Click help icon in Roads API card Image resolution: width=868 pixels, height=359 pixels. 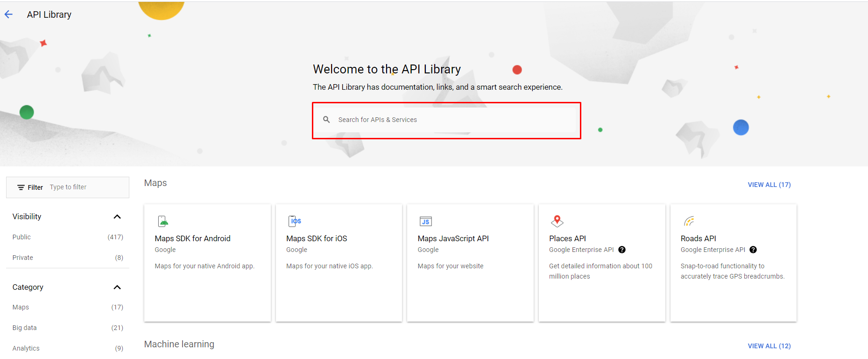pos(753,250)
